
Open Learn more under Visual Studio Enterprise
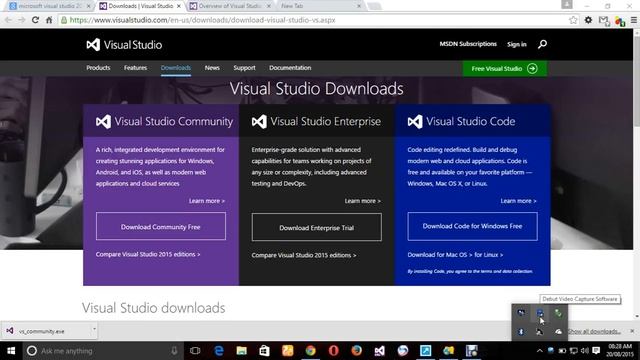pyautogui.click(x=362, y=201)
